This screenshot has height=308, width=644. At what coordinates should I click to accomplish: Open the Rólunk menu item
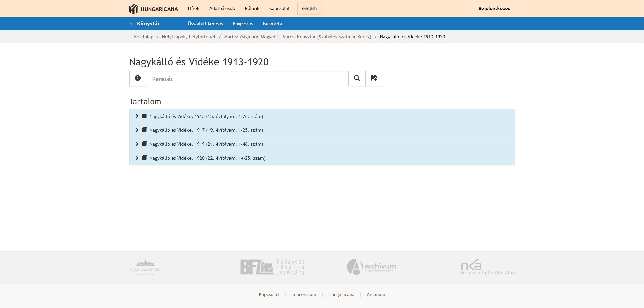(x=252, y=9)
